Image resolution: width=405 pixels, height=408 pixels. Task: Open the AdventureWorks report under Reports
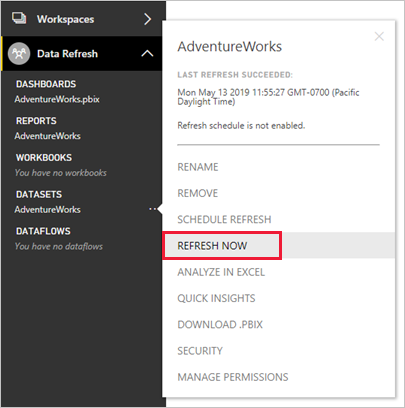(48, 136)
